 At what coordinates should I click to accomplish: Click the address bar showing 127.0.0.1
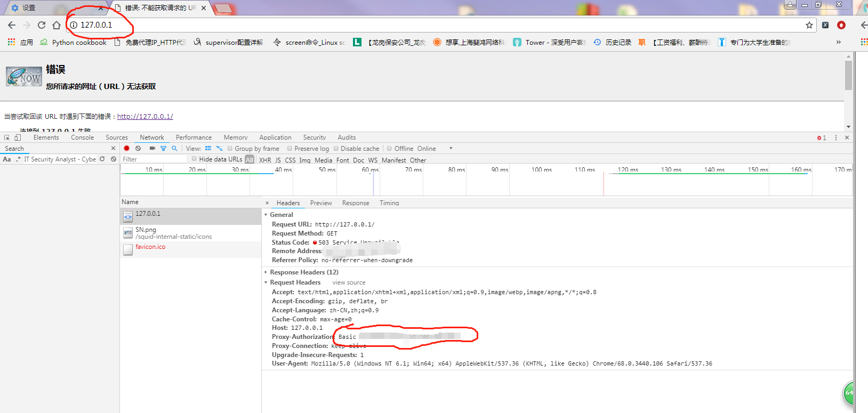(437, 25)
